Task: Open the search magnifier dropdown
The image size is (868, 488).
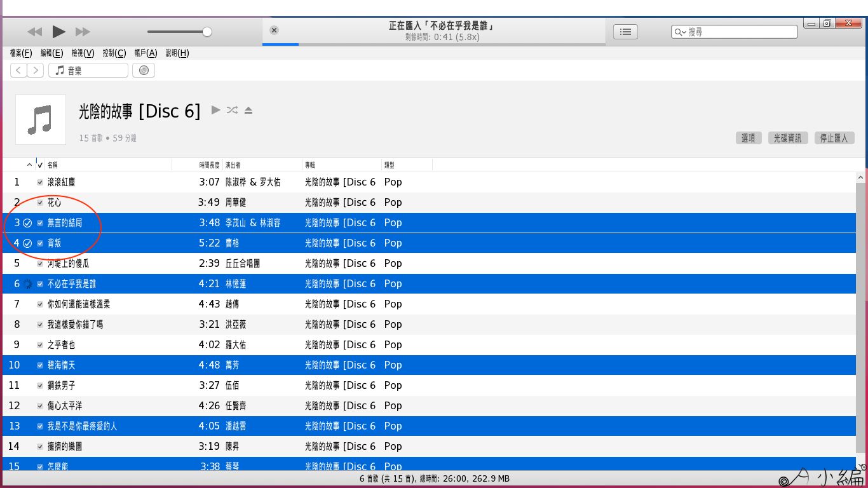Action: 681,32
